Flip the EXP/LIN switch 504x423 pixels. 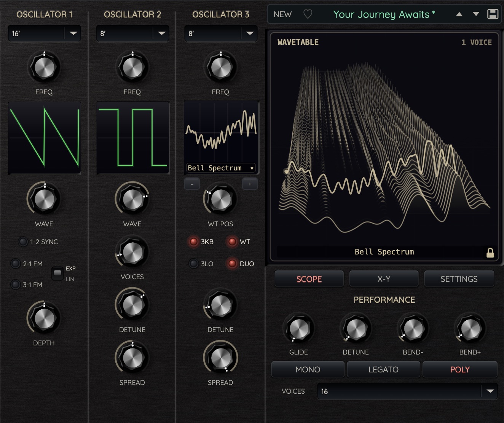pyautogui.click(x=57, y=273)
